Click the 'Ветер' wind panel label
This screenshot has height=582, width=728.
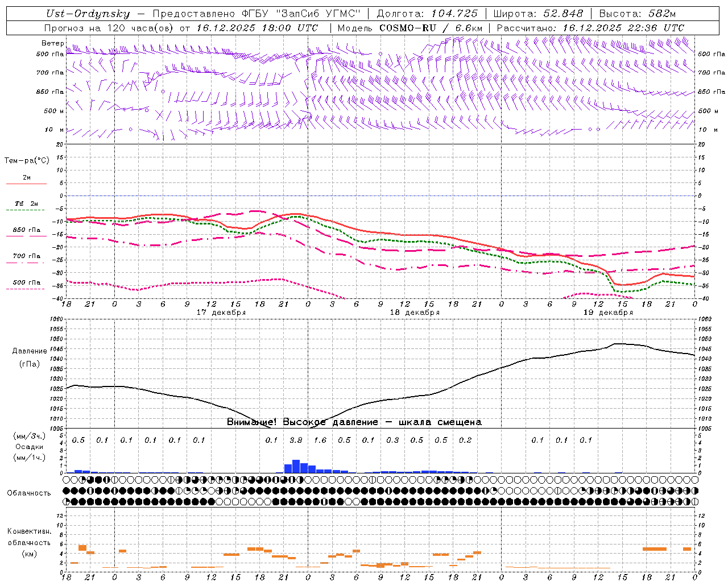[x=53, y=43]
